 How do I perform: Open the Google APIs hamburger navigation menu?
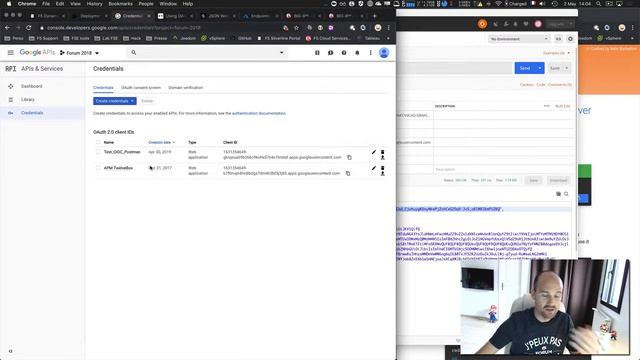[11, 53]
